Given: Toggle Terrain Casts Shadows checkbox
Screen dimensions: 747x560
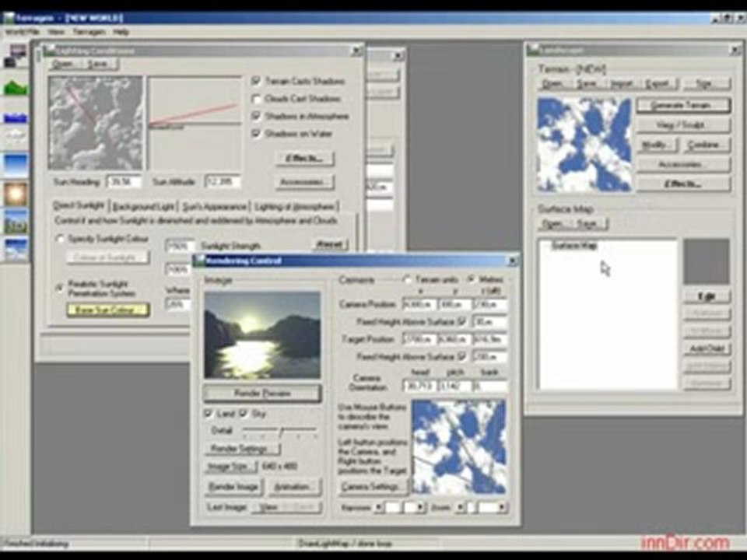Looking at the screenshot, I should click(x=256, y=81).
